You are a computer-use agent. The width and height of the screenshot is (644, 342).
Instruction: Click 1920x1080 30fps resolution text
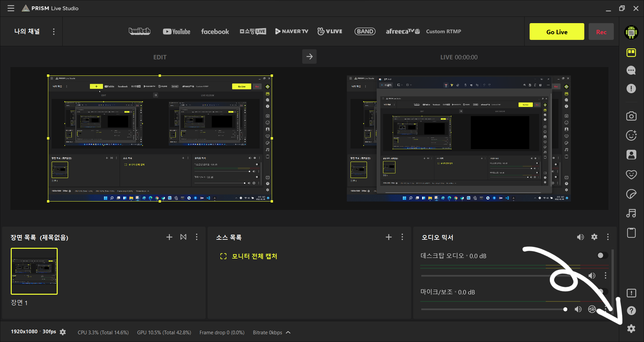point(34,332)
